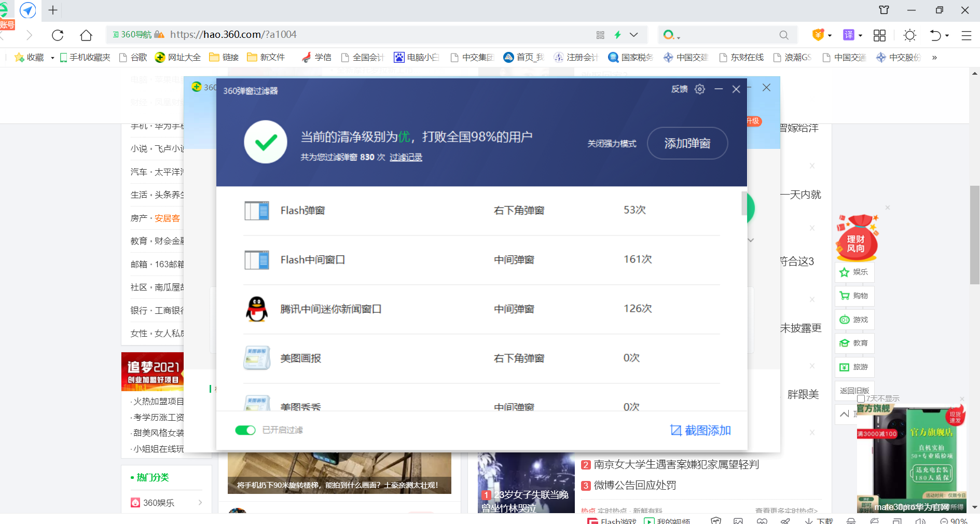The width and height of the screenshot is (980, 524).
Task: Check the 7天不显示 checkbox
Action: (x=861, y=398)
